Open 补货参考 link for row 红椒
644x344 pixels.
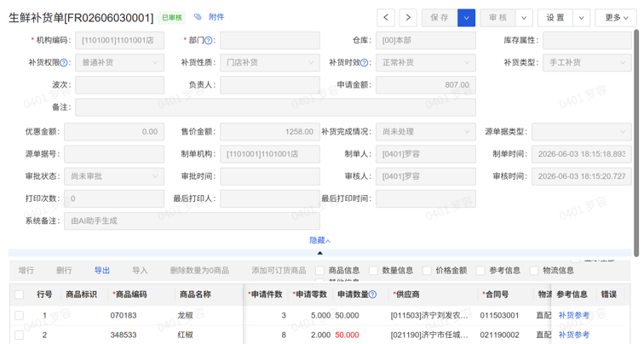[x=574, y=335]
